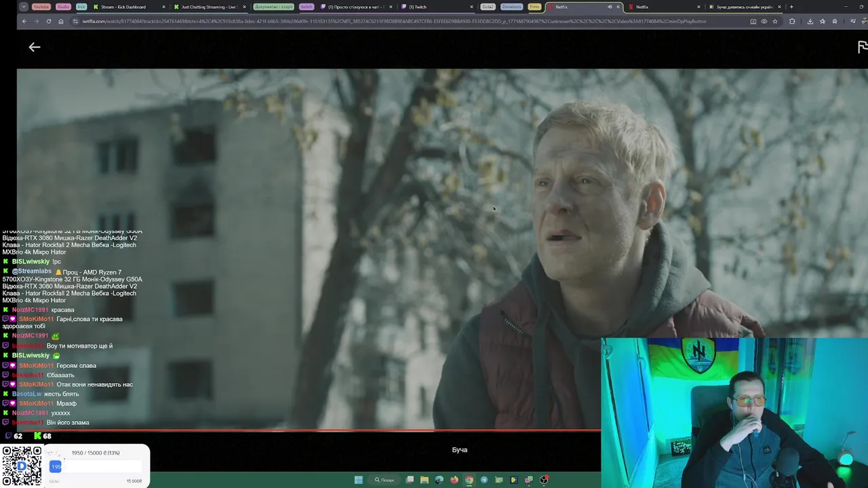Open the tab search dropdown arrow
The width and height of the screenshot is (868, 488).
24,7
